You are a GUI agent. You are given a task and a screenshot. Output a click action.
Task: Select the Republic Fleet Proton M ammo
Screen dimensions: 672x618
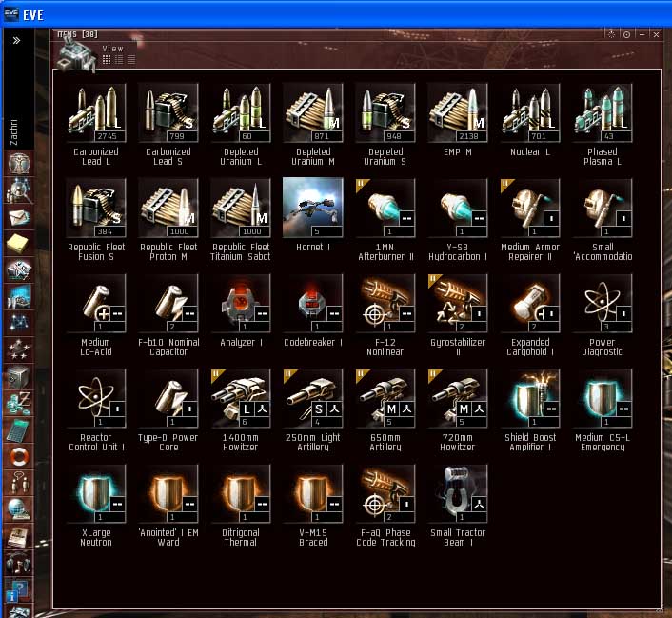[x=168, y=208]
